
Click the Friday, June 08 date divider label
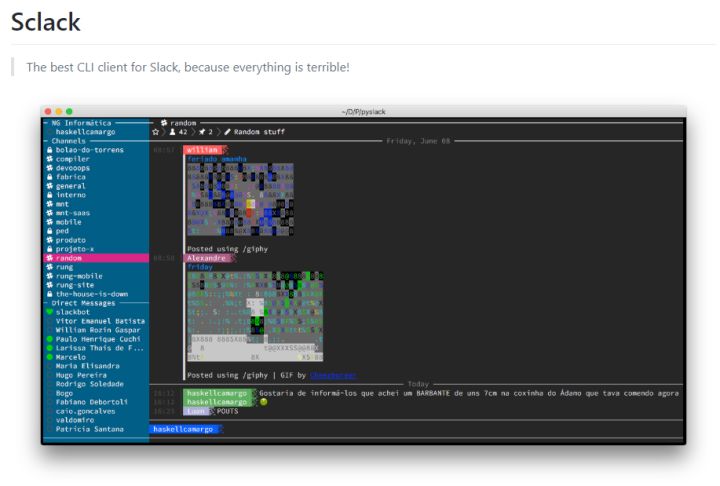(418, 141)
